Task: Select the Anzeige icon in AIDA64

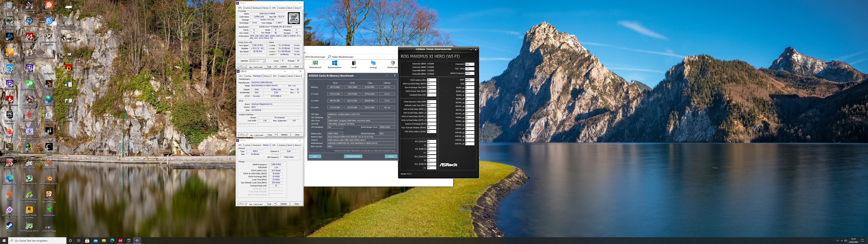Action: click(373, 64)
